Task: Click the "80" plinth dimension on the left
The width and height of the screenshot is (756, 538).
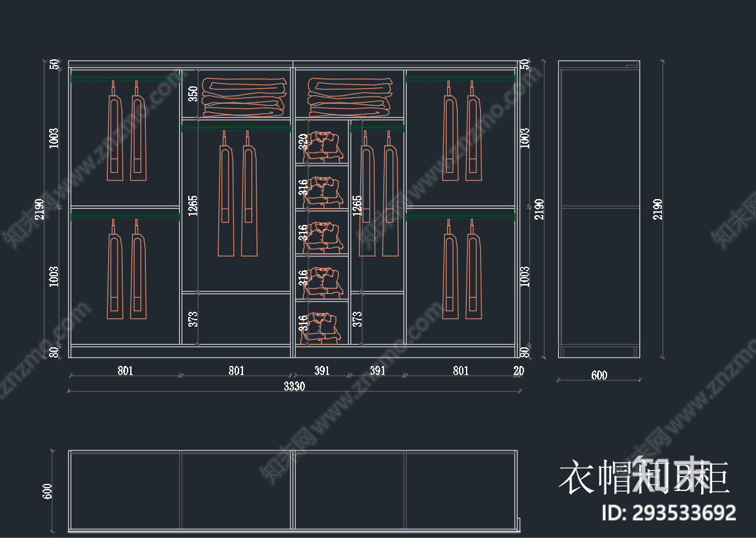Action: 54,351
